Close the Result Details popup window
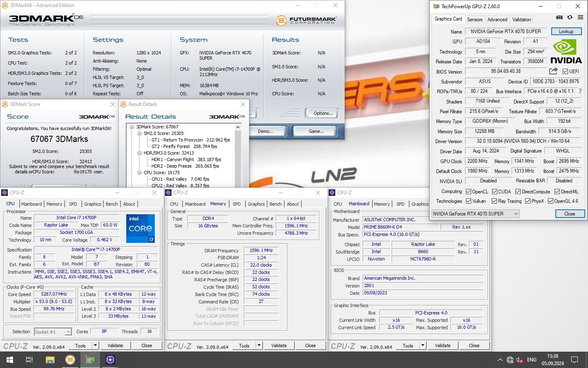 click(x=243, y=104)
